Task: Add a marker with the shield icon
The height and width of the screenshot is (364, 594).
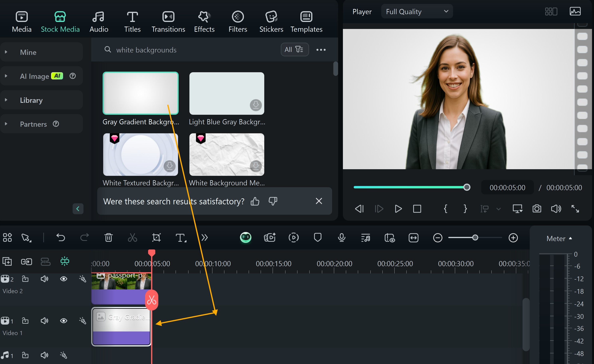Action: pos(318,238)
